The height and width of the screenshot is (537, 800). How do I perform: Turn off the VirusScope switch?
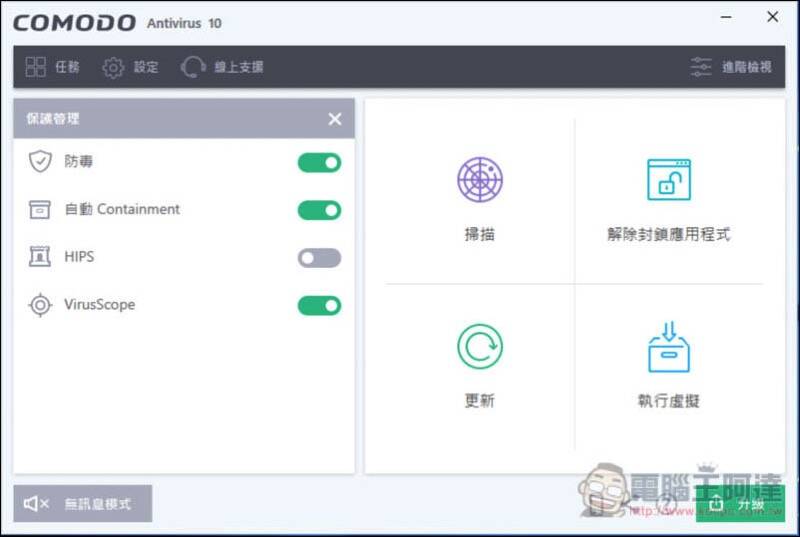[319, 305]
